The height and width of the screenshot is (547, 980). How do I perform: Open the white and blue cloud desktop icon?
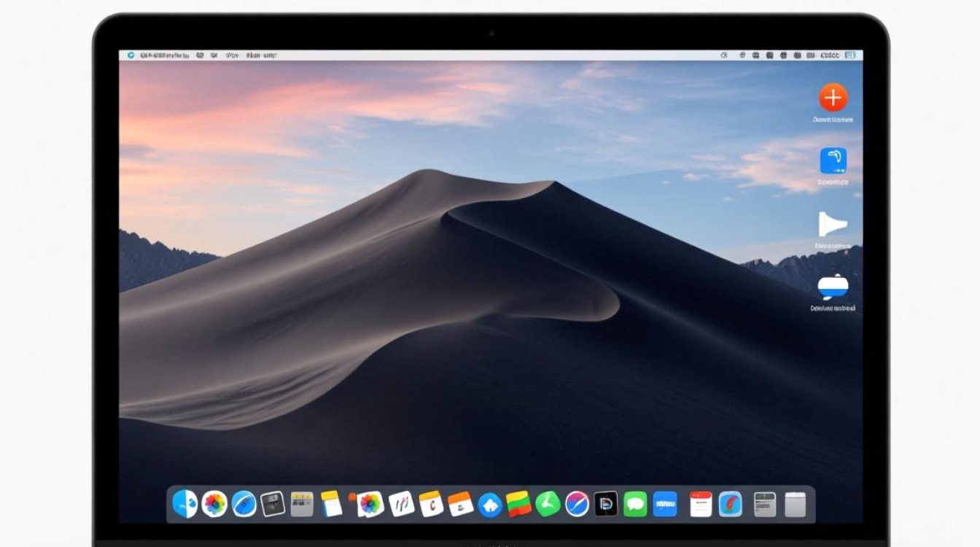coord(833,287)
